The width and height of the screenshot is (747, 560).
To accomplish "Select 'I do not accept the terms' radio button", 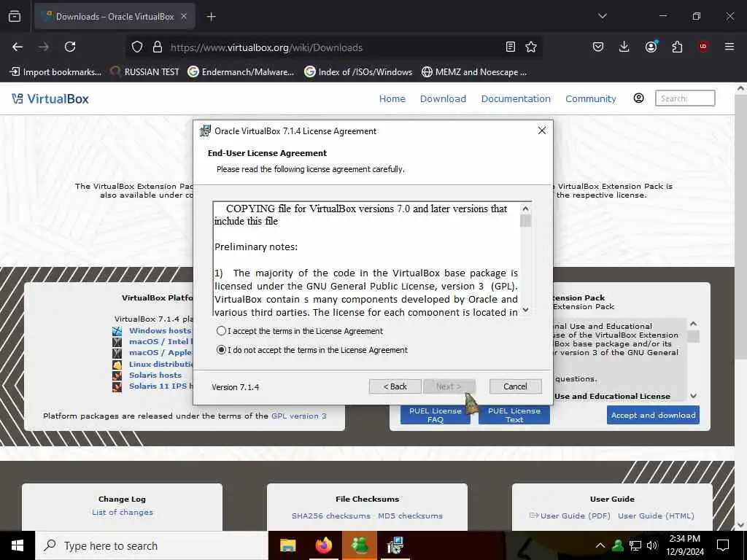I will point(221,350).
